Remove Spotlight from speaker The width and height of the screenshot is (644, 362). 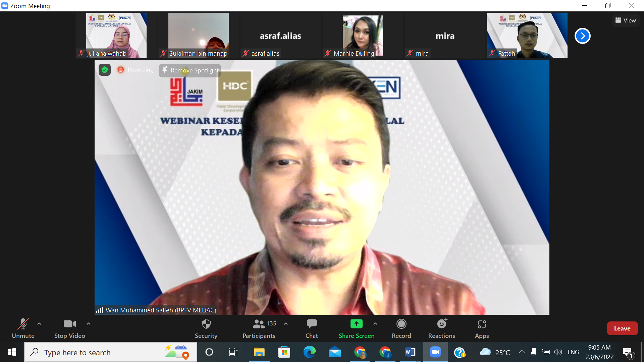coord(190,70)
